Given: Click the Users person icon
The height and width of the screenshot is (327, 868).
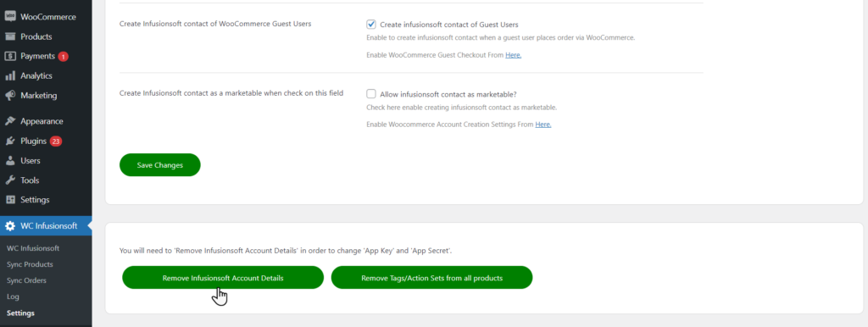Looking at the screenshot, I should click(x=10, y=160).
